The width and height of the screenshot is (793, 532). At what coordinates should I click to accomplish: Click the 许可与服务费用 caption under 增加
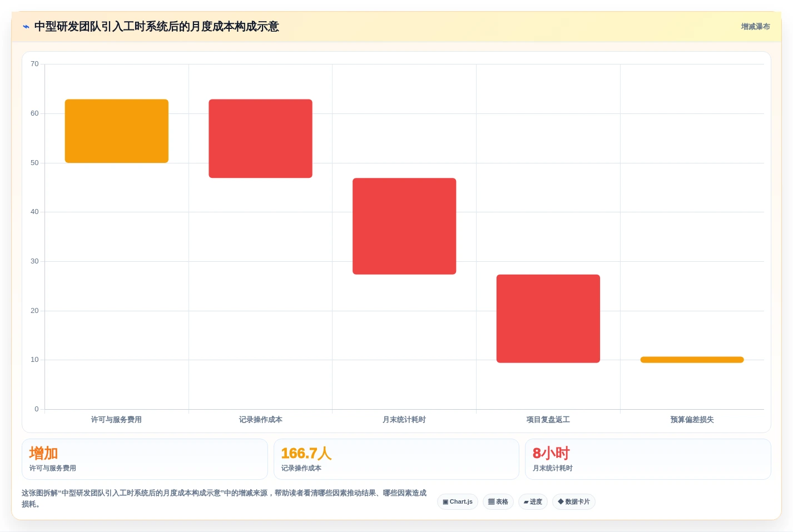(53, 468)
